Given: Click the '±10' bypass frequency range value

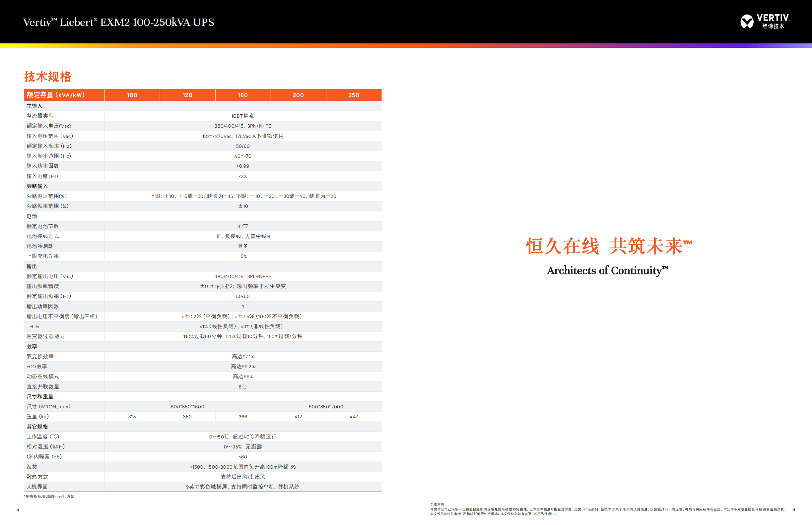Looking at the screenshot, I should (243, 206).
